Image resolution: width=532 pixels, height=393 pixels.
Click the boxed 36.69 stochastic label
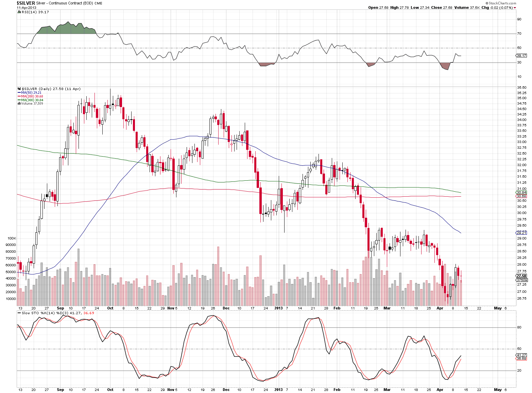coord(521,358)
